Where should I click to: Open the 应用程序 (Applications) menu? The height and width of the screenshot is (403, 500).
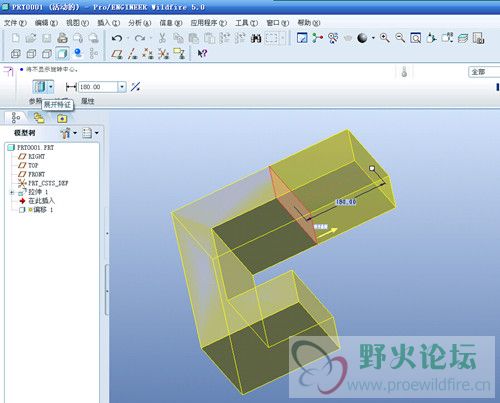208,23
